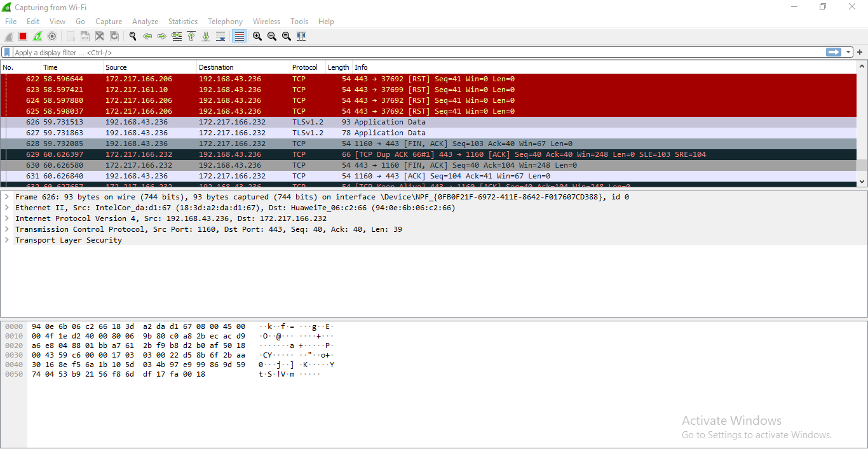Open the Telephony menu
The width and height of the screenshot is (868, 449).
225,21
